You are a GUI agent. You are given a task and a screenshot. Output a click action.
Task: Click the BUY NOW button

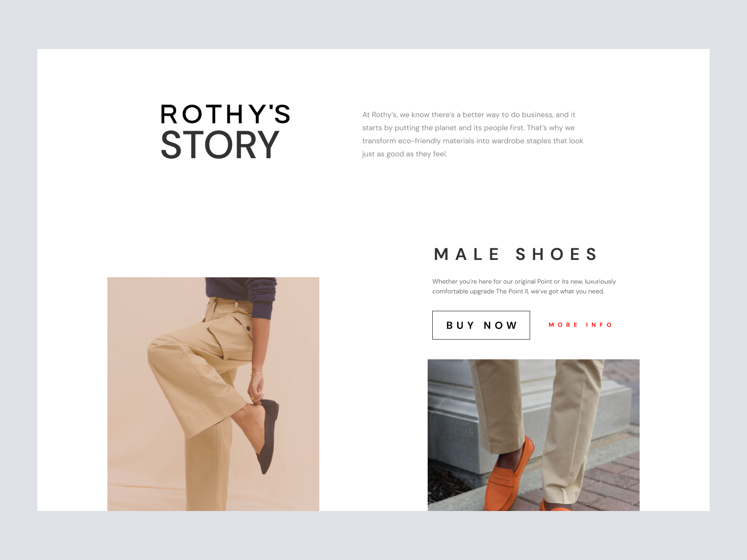coord(481,325)
